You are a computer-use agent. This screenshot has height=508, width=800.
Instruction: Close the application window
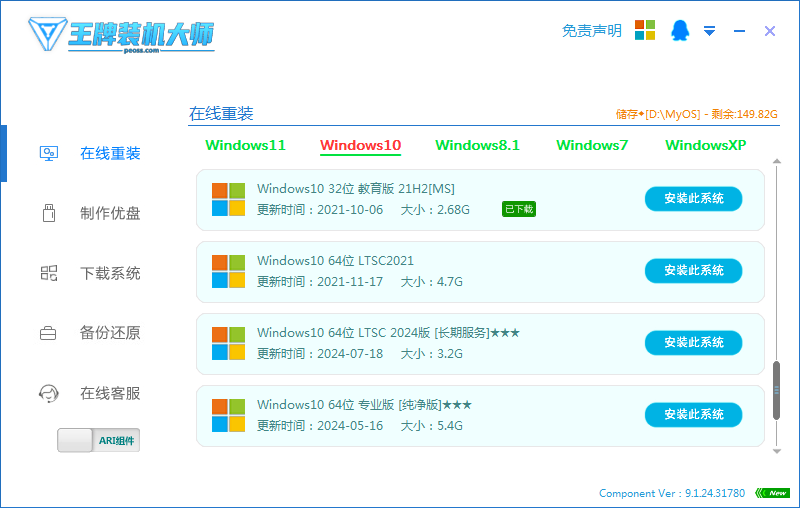[770, 31]
